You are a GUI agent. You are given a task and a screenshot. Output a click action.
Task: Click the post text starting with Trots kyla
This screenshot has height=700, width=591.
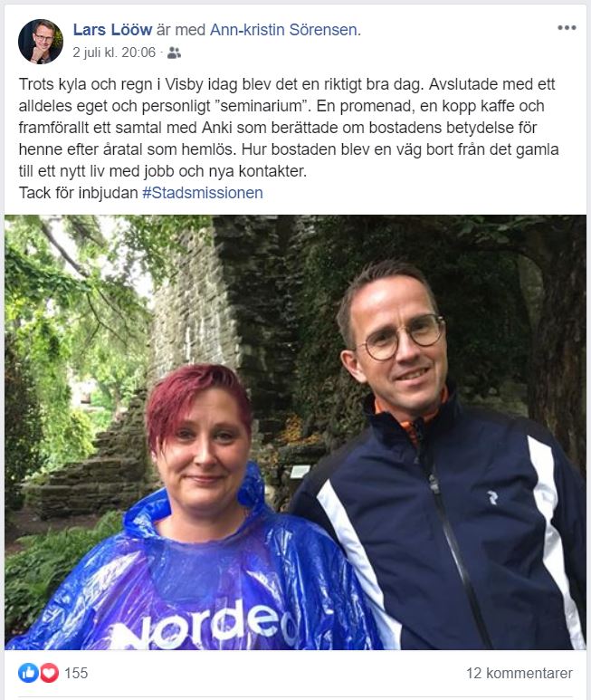pos(288,128)
